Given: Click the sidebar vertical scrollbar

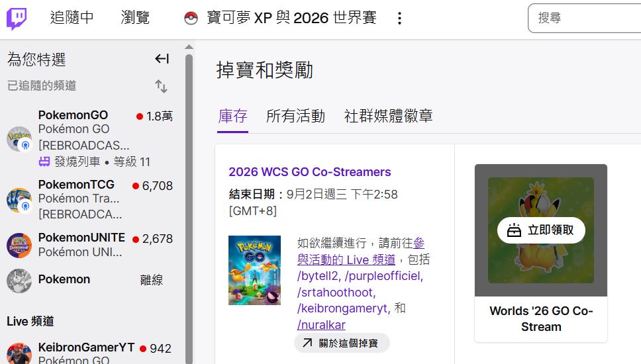Looking at the screenshot, I should point(189,208).
